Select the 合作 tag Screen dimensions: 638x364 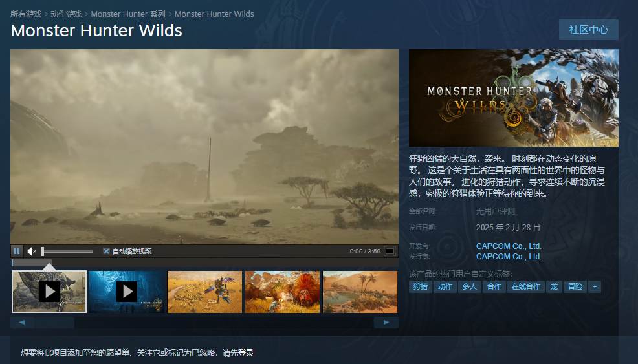tap(494, 286)
